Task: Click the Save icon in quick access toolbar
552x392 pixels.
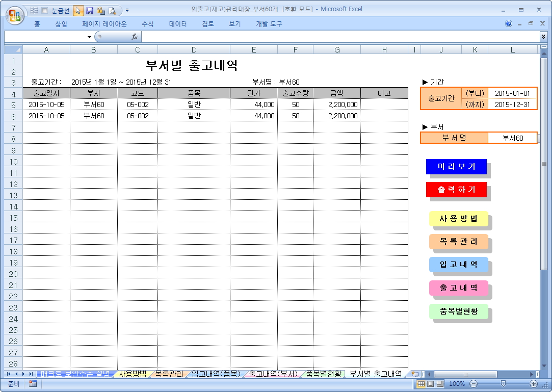Action: point(90,10)
